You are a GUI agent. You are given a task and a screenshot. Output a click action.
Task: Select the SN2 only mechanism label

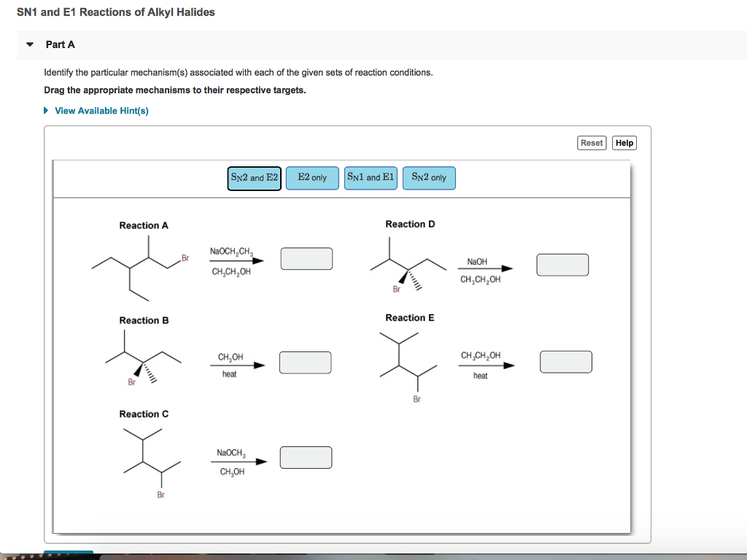pos(429,177)
